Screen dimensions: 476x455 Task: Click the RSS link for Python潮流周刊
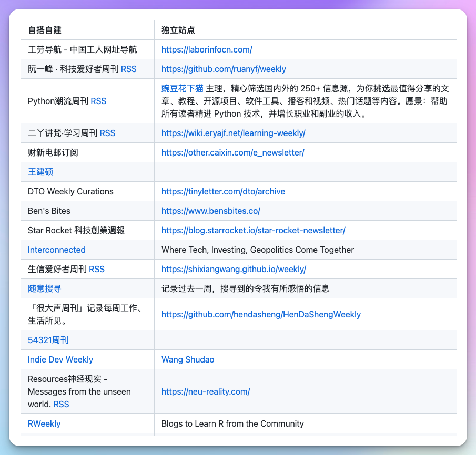98,101
